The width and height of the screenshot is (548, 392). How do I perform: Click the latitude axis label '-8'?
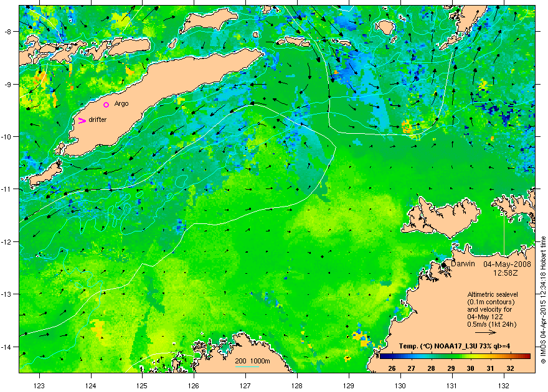point(7,32)
